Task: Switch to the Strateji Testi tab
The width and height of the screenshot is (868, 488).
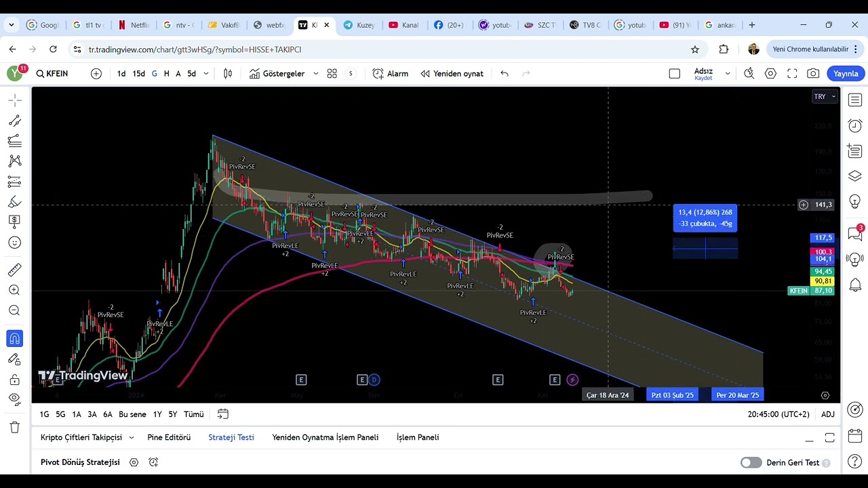Action: pos(231,438)
